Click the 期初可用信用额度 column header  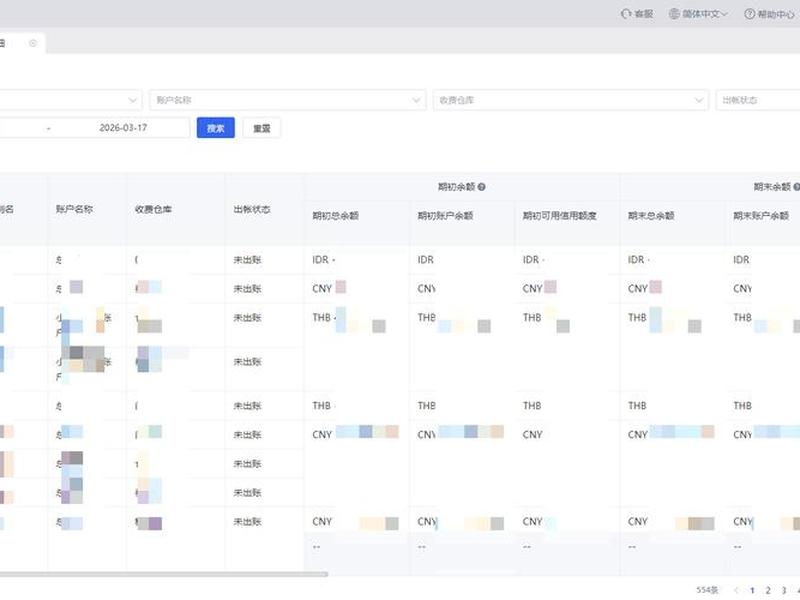(560, 216)
